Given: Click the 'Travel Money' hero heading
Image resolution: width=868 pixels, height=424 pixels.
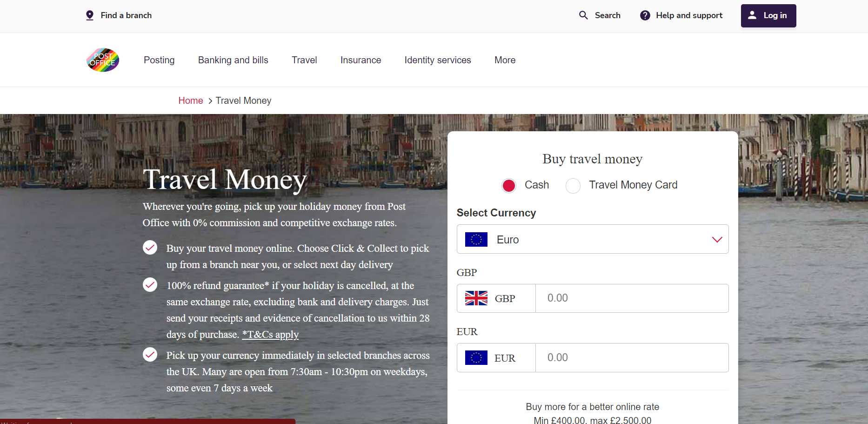Looking at the screenshot, I should tap(225, 180).
